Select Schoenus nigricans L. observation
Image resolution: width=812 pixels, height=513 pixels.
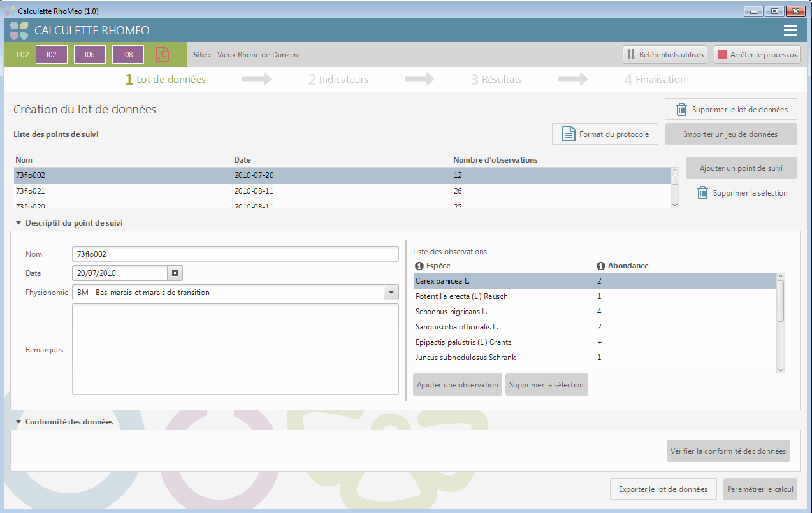pyautogui.click(x=595, y=312)
